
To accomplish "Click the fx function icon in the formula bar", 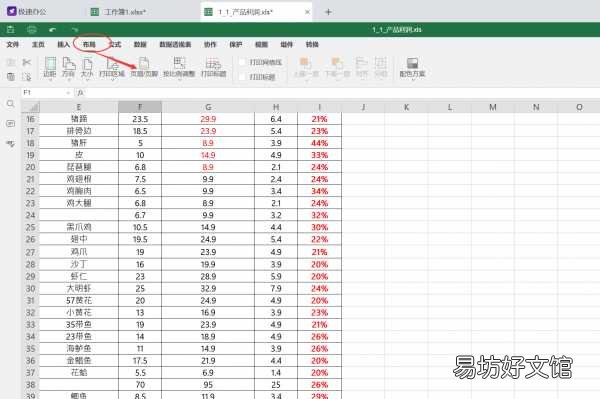I will [80, 93].
